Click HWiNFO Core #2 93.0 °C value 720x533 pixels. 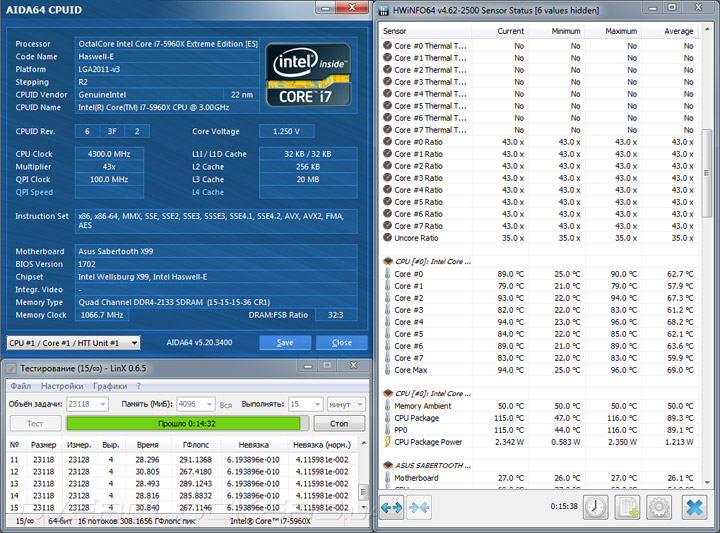click(x=511, y=298)
